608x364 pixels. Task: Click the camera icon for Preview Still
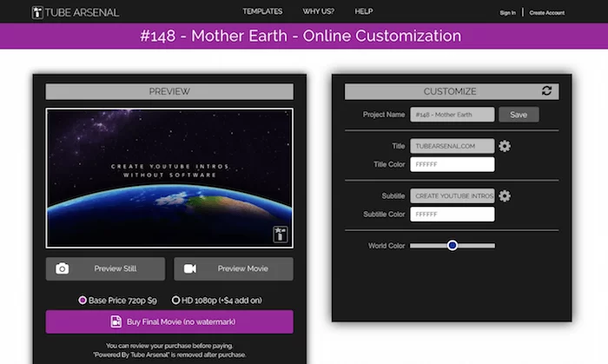tap(62, 268)
